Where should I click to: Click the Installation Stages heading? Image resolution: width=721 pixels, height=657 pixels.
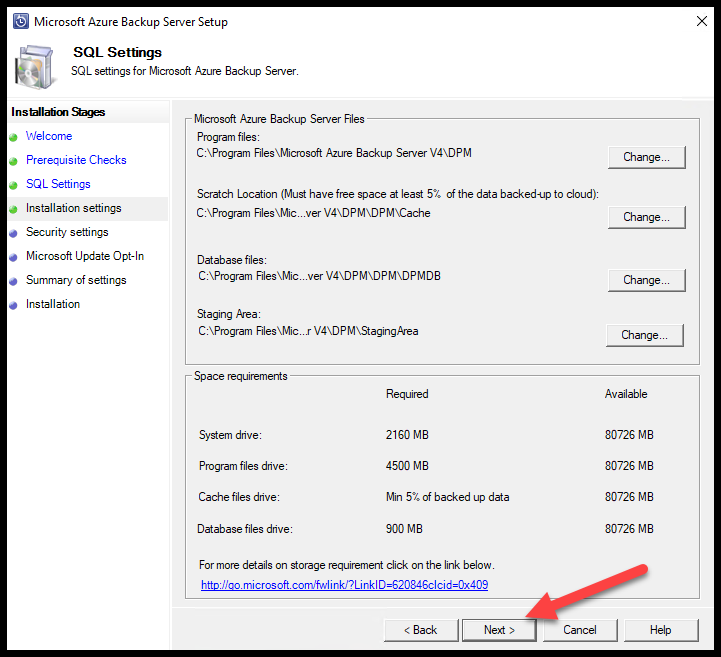coord(58,112)
